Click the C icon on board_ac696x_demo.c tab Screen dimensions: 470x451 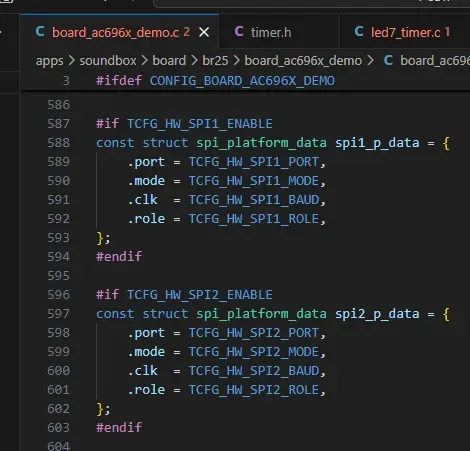(40, 32)
